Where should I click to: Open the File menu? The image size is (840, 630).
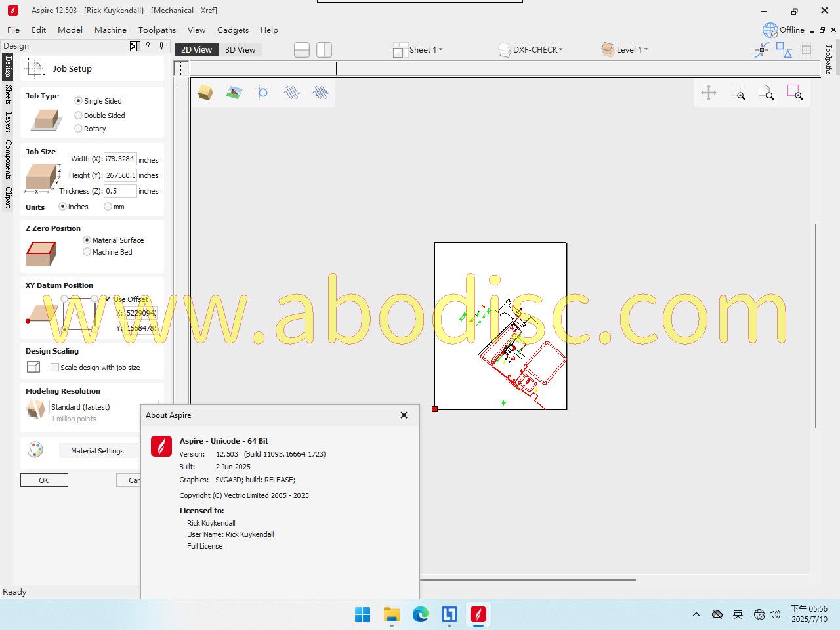tap(13, 30)
